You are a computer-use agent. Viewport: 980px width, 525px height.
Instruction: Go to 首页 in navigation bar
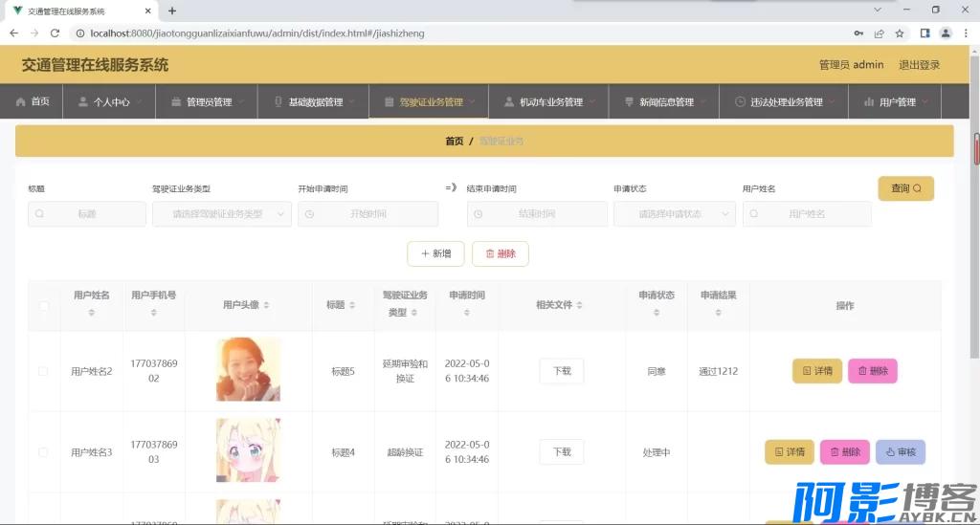tap(32, 101)
